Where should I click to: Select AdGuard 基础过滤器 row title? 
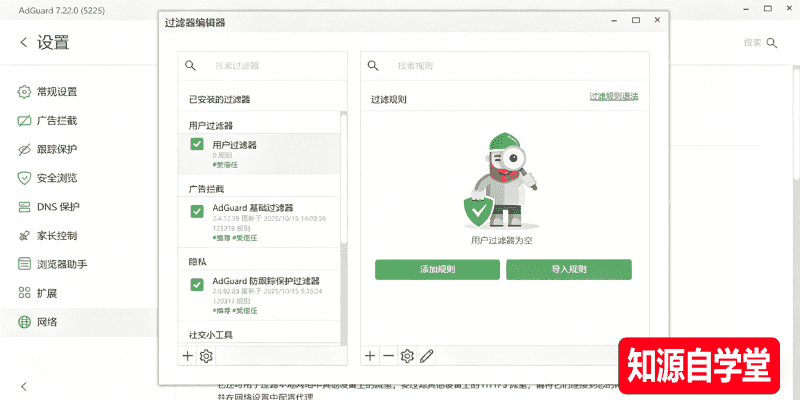pyautogui.click(x=253, y=208)
